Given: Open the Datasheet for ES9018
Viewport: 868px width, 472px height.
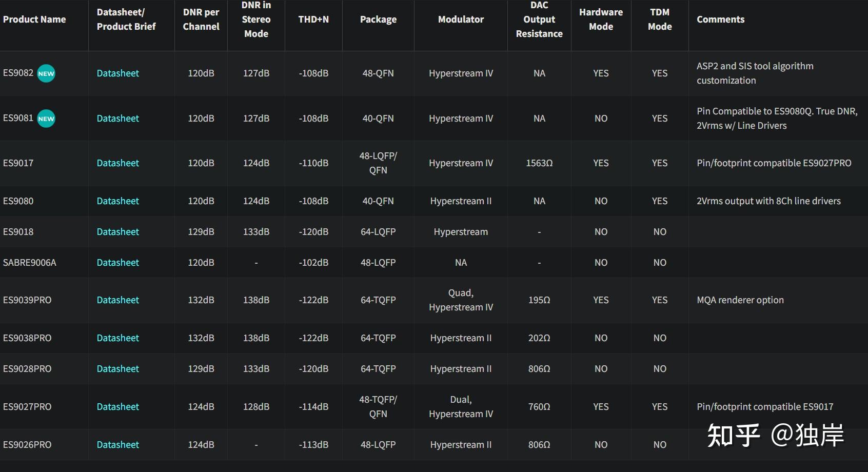Looking at the screenshot, I should 117,232.
